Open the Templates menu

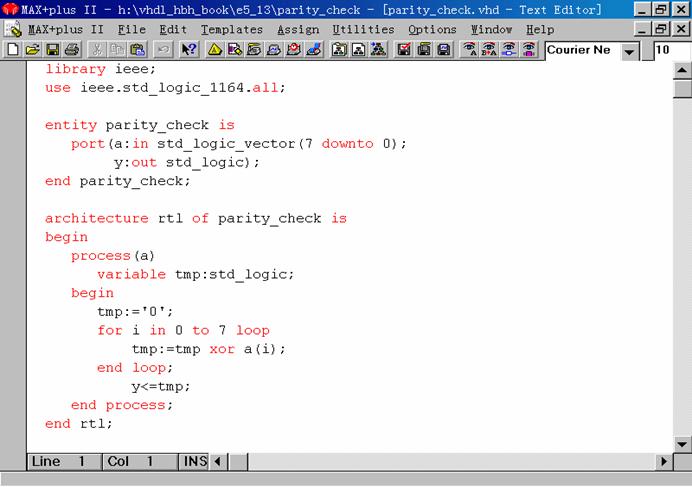tap(232, 30)
